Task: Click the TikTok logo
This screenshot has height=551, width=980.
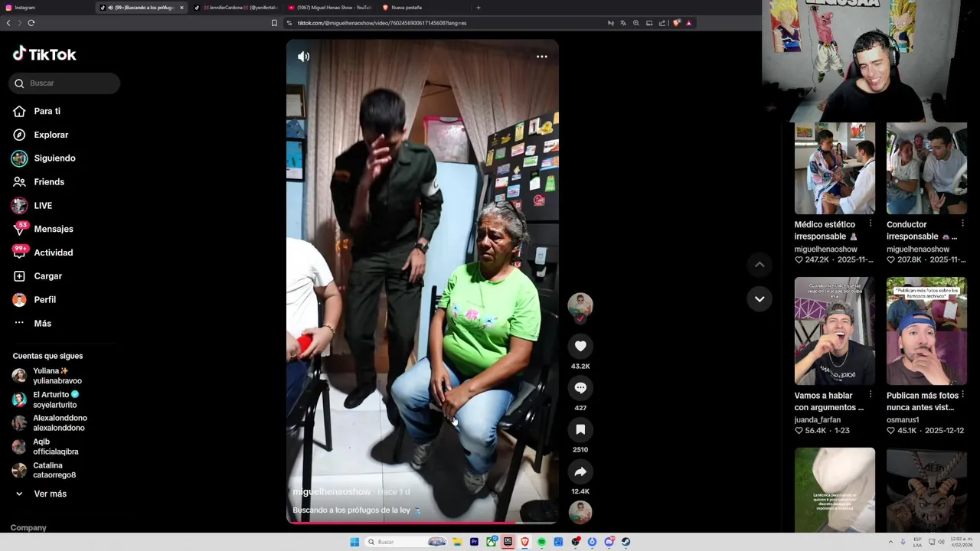Action: (x=44, y=54)
